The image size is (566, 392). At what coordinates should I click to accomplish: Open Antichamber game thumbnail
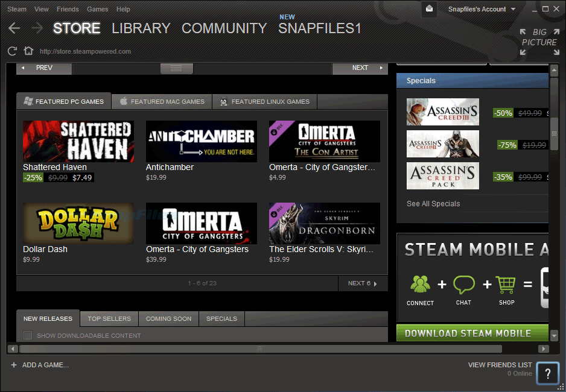(202, 141)
